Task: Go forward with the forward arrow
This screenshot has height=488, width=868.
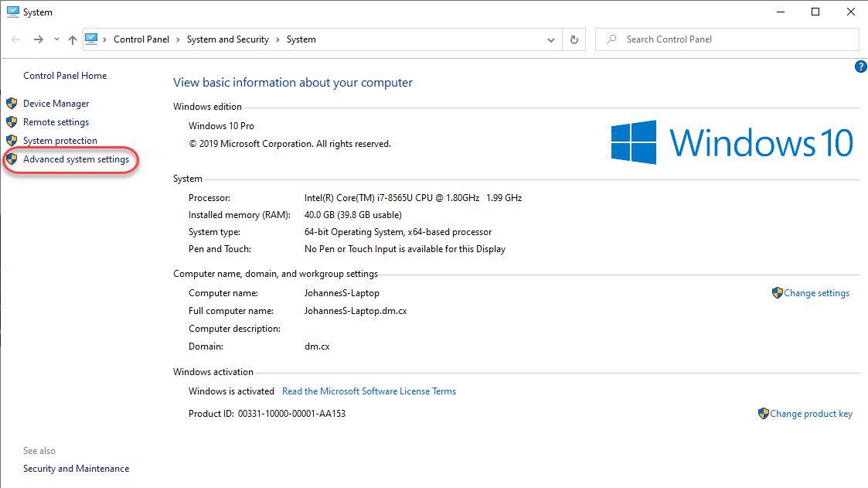Action: [38, 39]
